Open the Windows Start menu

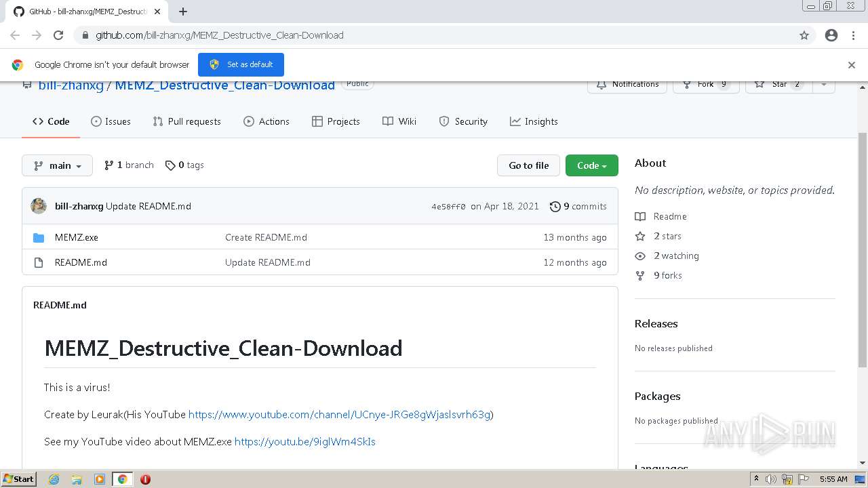click(19, 479)
